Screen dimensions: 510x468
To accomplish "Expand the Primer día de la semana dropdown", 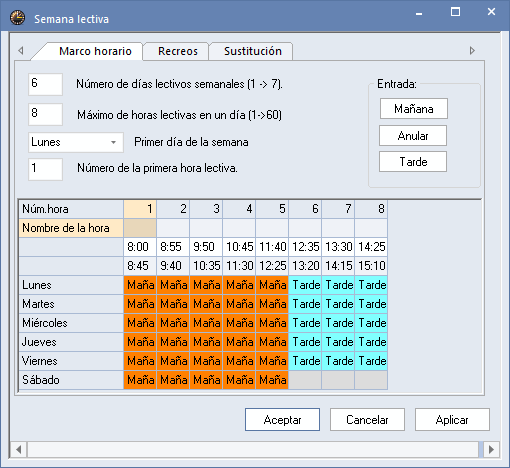I will pyautogui.click(x=113, y=142).
